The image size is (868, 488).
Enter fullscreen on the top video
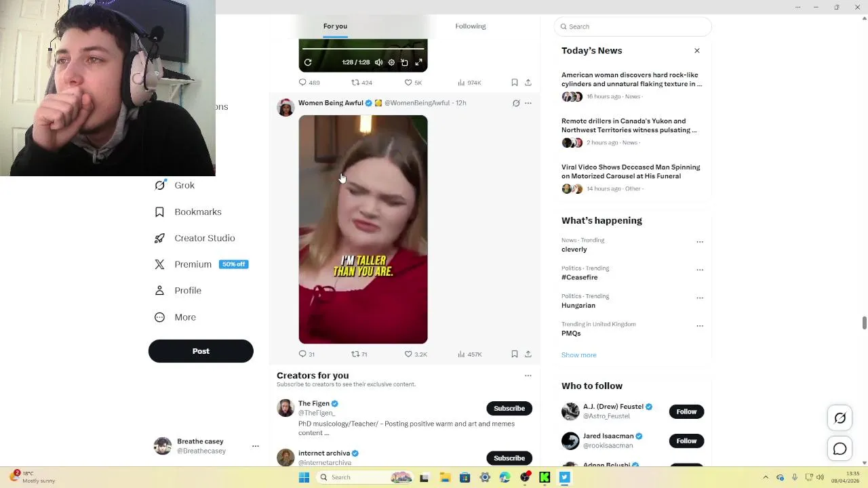[418, 62]
